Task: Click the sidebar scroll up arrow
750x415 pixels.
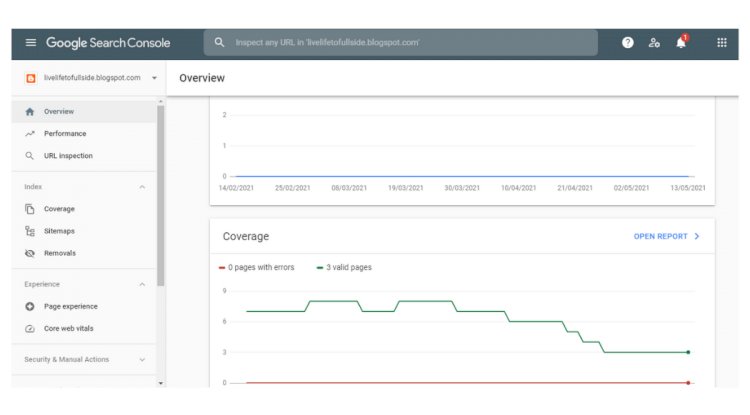Action: pos(161,101)
